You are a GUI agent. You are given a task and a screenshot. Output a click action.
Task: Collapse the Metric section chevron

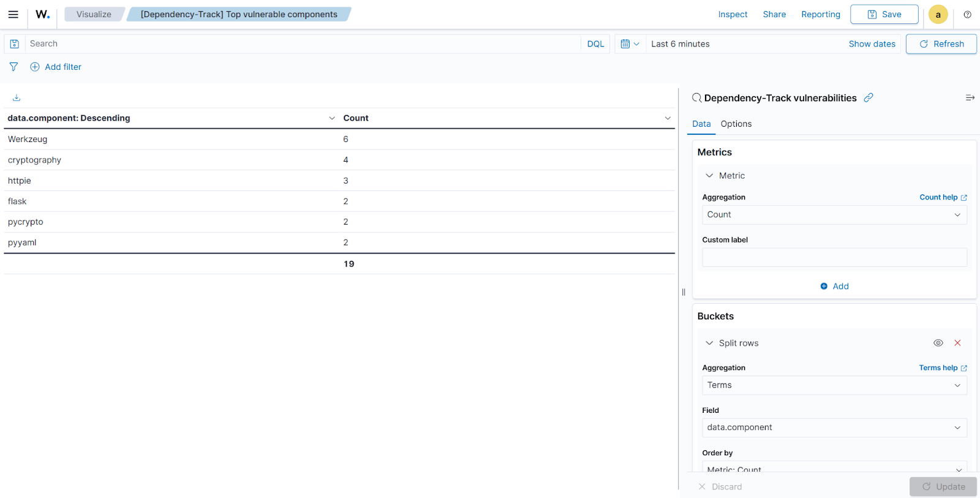(709, 176)
